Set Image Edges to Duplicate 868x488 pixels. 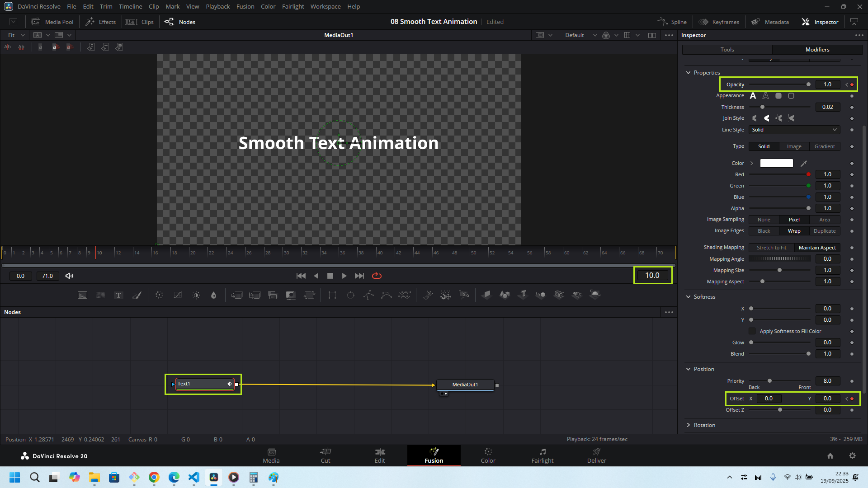825,231
